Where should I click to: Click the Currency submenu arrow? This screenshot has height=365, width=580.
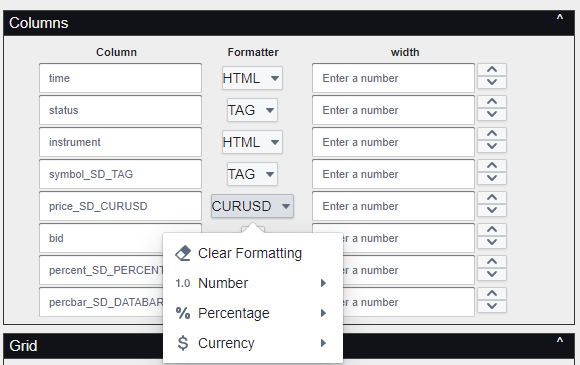[323, 343]
